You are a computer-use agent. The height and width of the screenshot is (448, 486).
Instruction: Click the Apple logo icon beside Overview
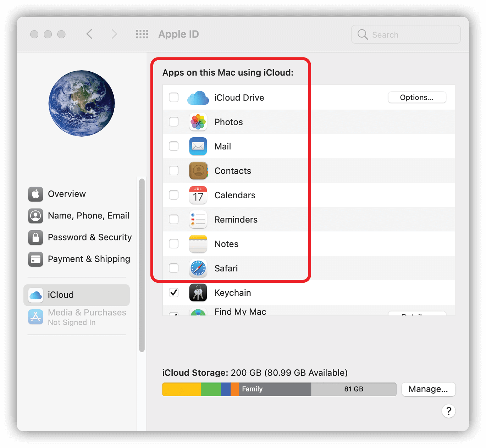(x=35, y=194)
